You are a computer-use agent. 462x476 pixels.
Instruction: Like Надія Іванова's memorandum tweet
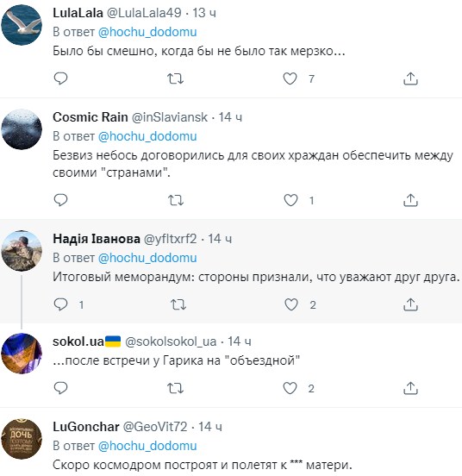[291, 304]
